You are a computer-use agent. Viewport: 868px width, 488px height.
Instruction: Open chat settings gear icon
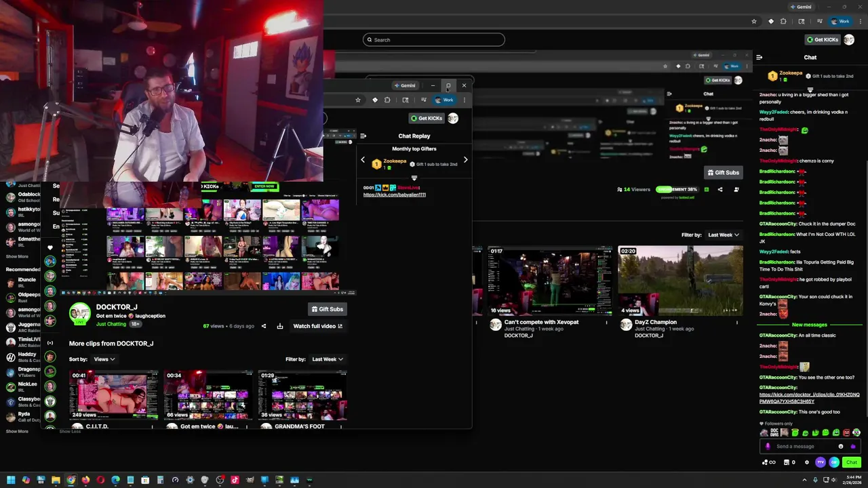tap(806, 462)
